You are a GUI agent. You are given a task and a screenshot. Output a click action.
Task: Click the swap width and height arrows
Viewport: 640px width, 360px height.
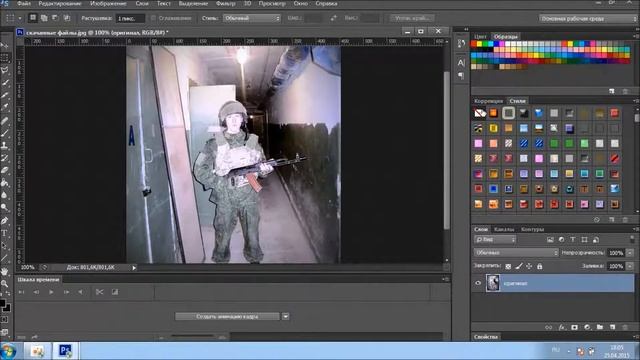pyautogui.click(x=334, y=18)
